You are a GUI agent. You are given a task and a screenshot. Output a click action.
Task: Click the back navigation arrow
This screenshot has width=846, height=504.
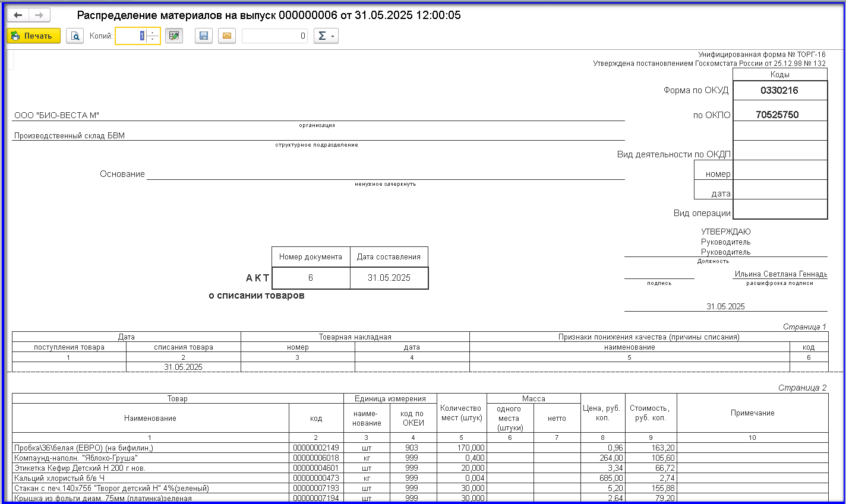[x=18, y=15]
